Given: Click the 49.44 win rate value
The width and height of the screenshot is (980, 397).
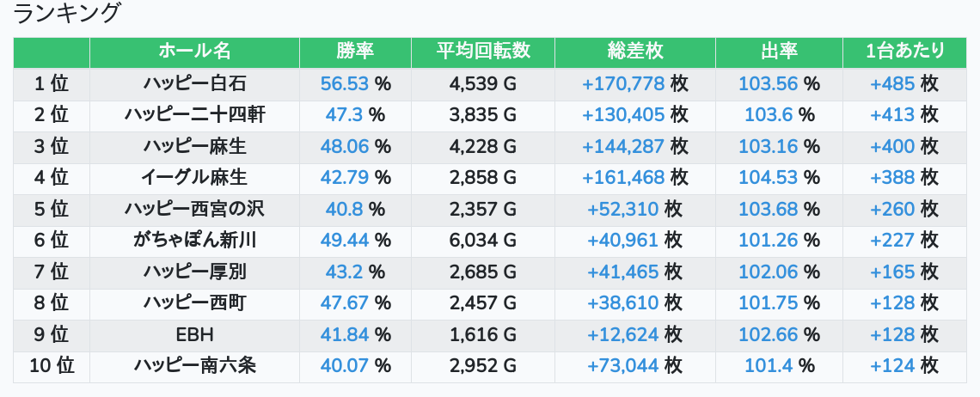Looking at the screenshot, I should (344, 241).
